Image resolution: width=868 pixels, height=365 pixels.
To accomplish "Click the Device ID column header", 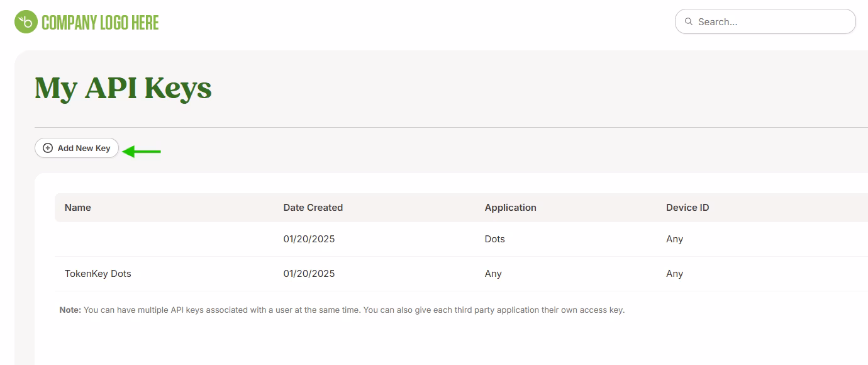I will [x=687, y=207].
